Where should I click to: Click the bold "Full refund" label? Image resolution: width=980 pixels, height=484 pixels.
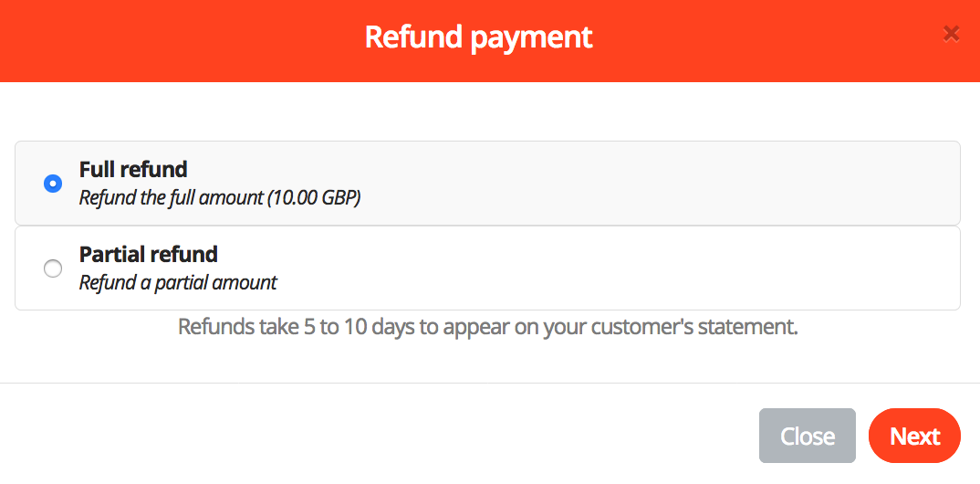click(133, 169)
